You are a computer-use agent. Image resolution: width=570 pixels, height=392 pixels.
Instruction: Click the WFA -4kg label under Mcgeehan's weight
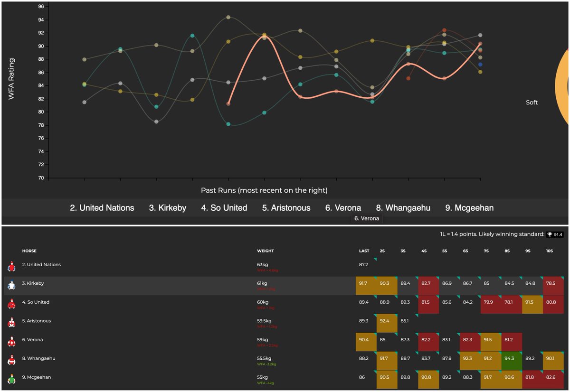pyautogui.click(x=265, y=383)
